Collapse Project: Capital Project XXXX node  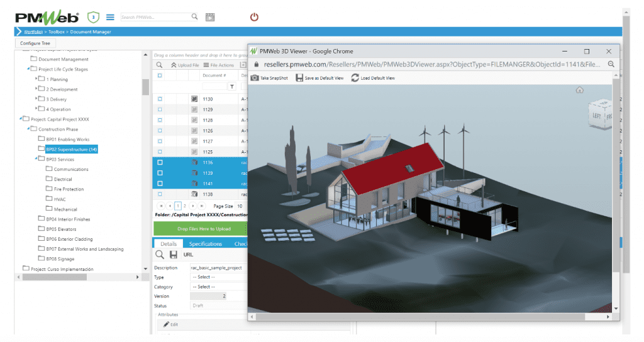21,118
